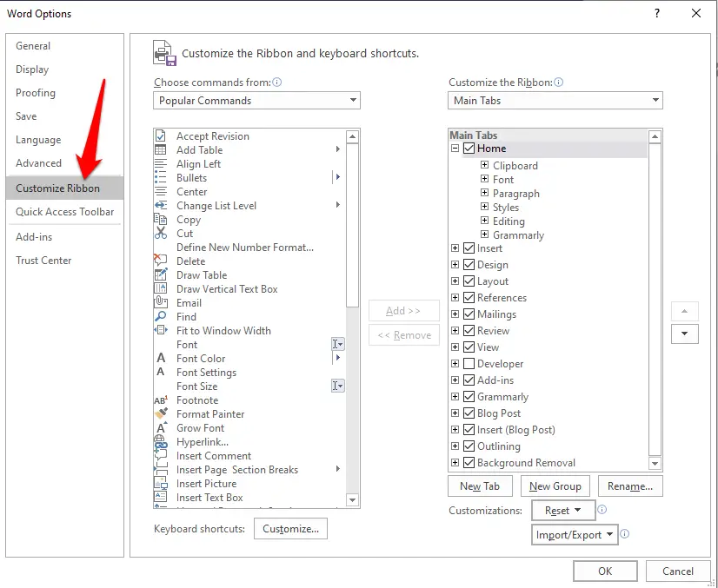
Task: Click the Insert Text Box icon
Action: 160,497
